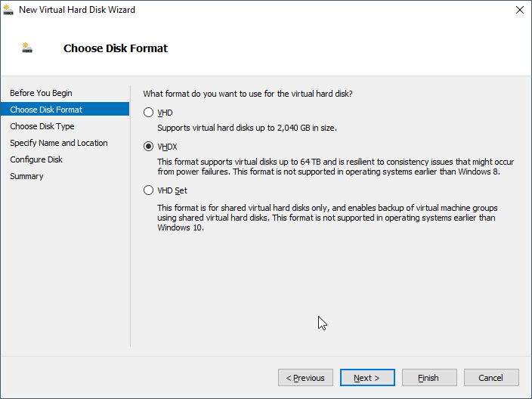Click the wizard icon in the title bar
532x399 pixels.
click(8, 10)
